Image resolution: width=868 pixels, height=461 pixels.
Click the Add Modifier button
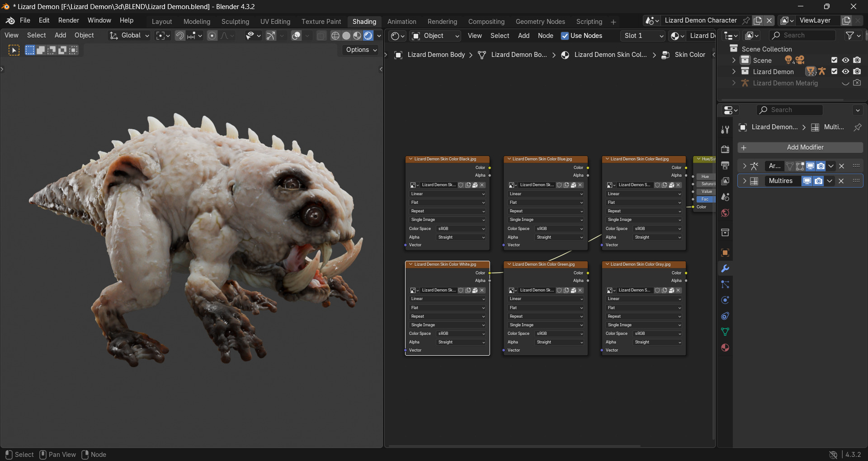point(800,147)
